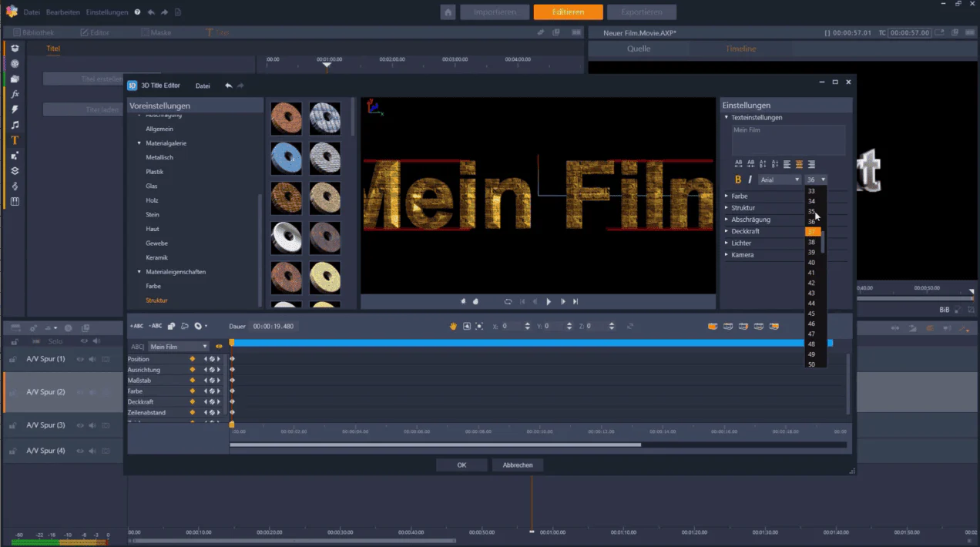Select font size 45 from list

click(x=812, y=314)
